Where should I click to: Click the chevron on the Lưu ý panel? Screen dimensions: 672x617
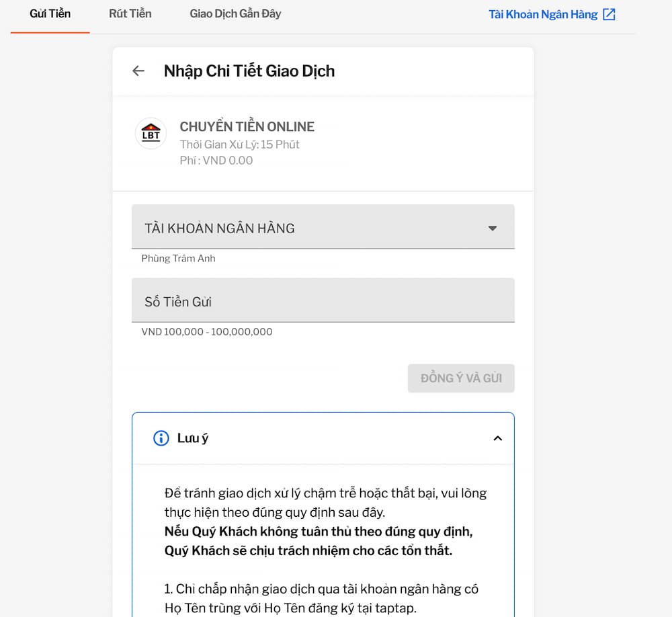pos(498,438)
